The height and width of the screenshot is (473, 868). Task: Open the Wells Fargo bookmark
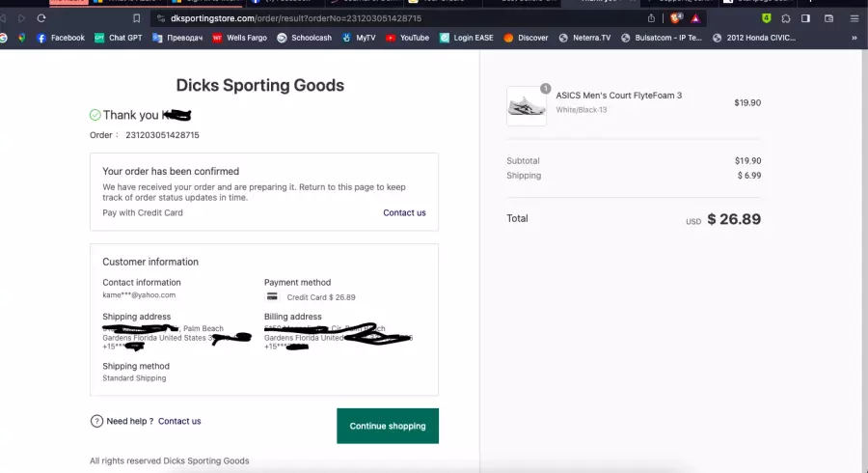coord(240,38)
